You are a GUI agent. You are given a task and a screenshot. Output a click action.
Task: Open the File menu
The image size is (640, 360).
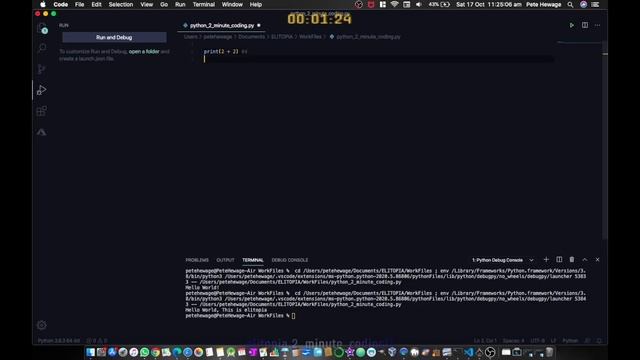click(x=80, y=4)
